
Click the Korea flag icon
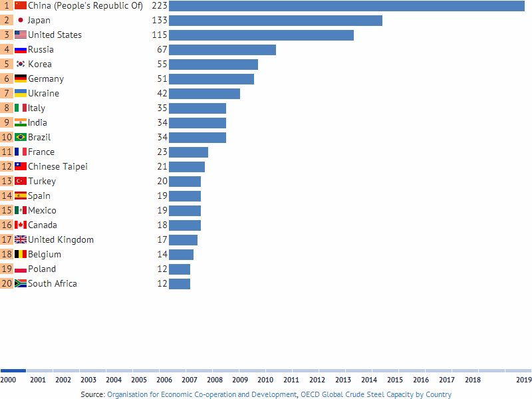click(20, 64)
